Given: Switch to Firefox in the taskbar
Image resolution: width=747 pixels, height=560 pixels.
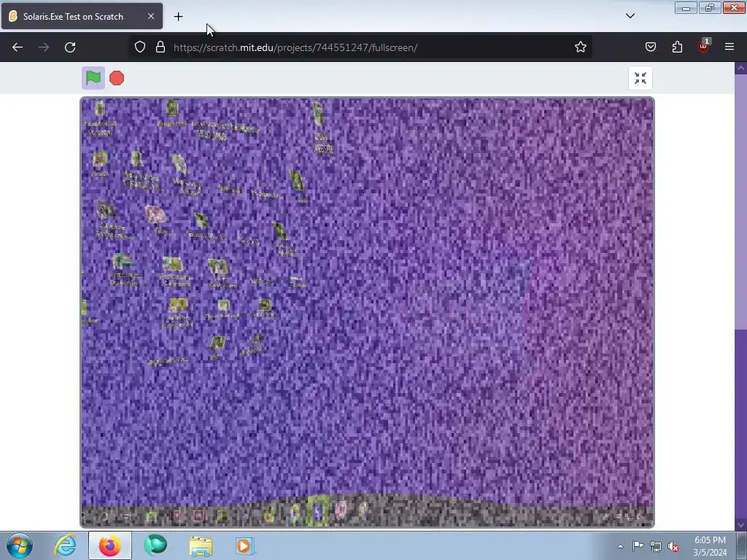Looking at the screenshot, I should click(110, 545).
